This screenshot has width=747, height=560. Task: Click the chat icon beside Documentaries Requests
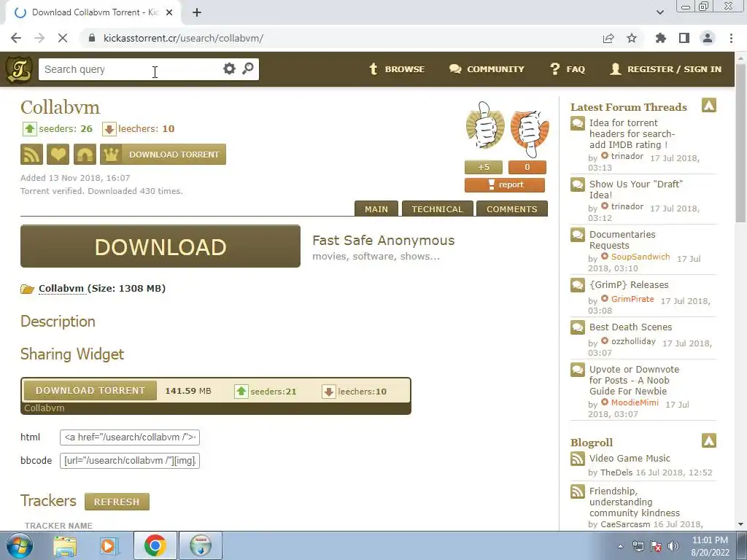point(578,235)
